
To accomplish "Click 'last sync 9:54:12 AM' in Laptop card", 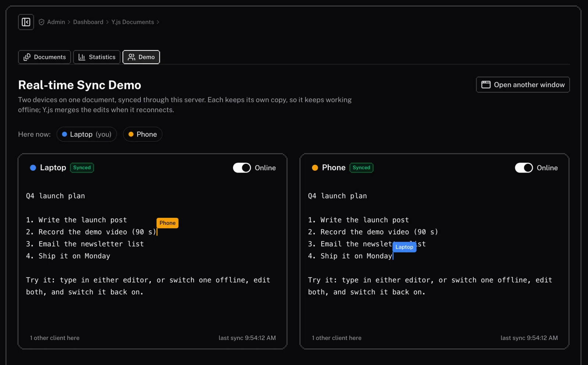I will click(247, 338).
